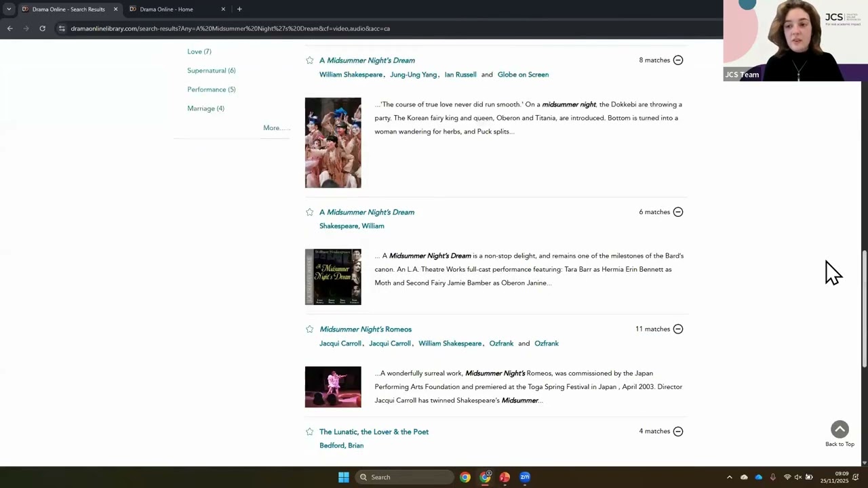Viewport: 868px width, 488px height.
Task: Open the William Shakespeare author link in first result
Action: tap(351, 75)
